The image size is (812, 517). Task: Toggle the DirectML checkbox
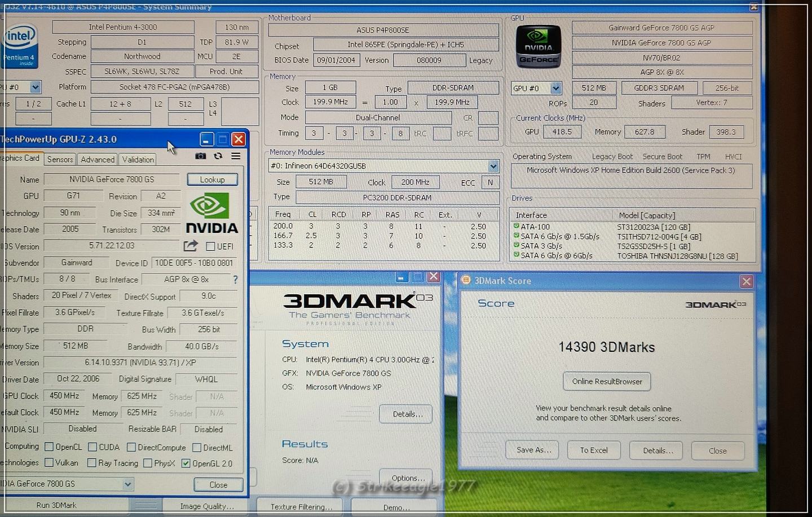197,448
